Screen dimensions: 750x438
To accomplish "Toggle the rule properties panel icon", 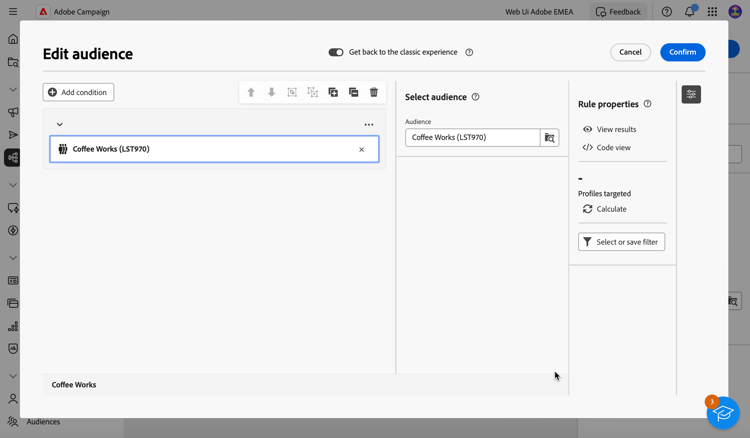I will [x=691, y=94].
